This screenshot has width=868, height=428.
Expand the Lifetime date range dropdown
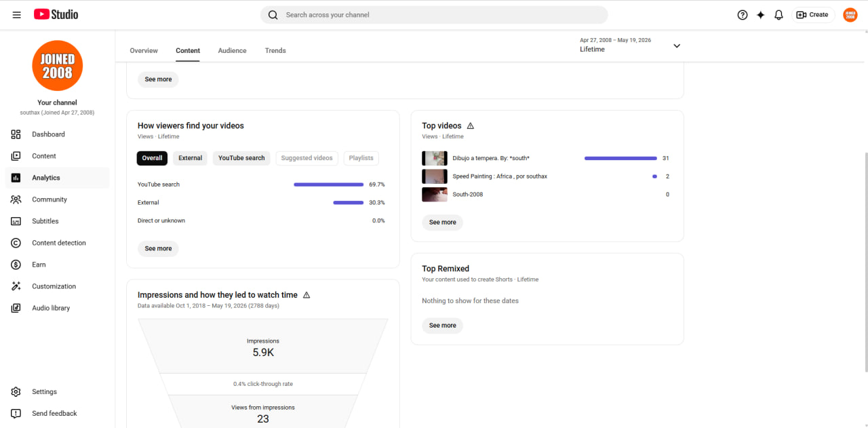[676, 46]
